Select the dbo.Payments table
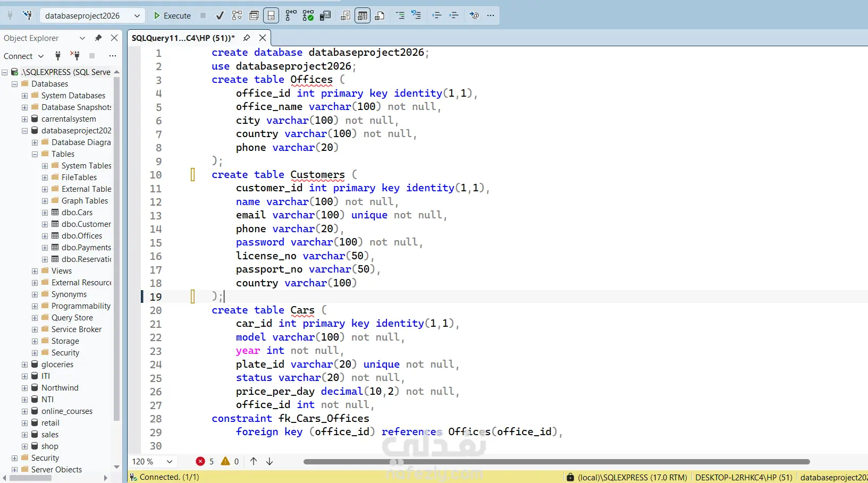868x483 pixels. pos(86,248)
